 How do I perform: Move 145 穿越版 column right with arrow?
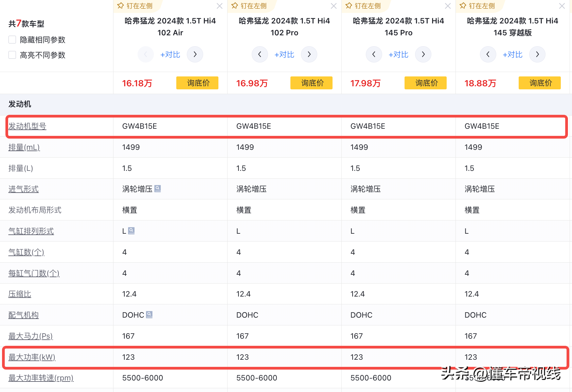pos(537,54)
